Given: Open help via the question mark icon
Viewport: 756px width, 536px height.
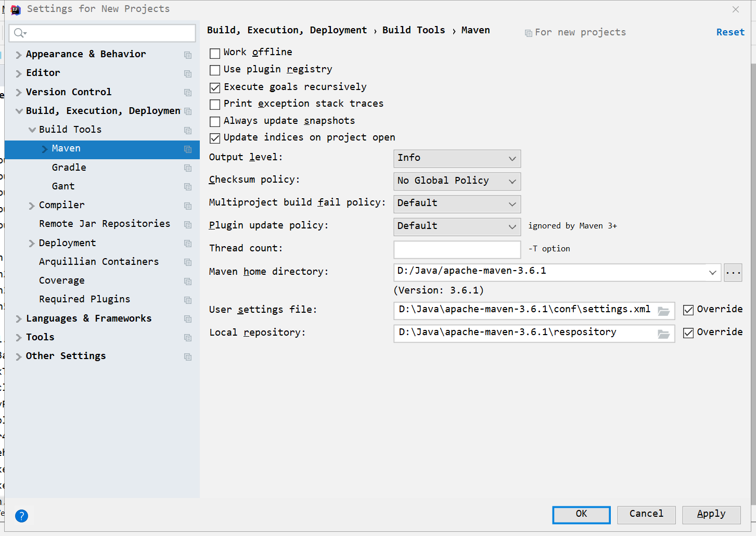Looking at the screenshot, I should click(21, 516).
